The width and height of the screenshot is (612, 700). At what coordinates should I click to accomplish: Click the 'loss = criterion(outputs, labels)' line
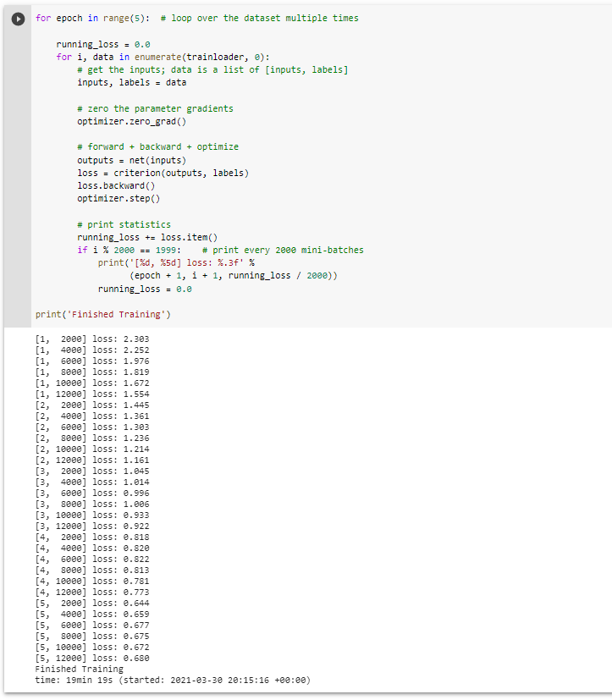(x=163, y=174)
